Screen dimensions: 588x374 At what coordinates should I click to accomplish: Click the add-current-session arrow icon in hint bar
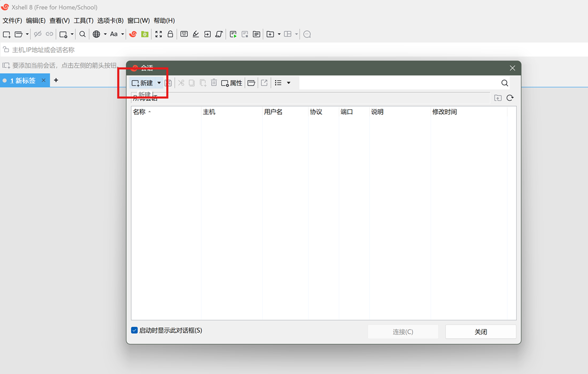pyautogui.click(x=6, y=65)
